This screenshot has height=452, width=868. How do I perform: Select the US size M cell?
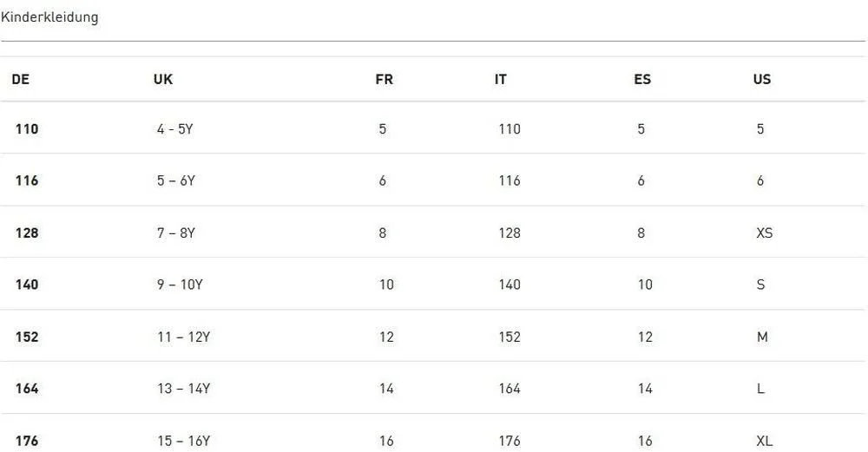pos(762,337)
